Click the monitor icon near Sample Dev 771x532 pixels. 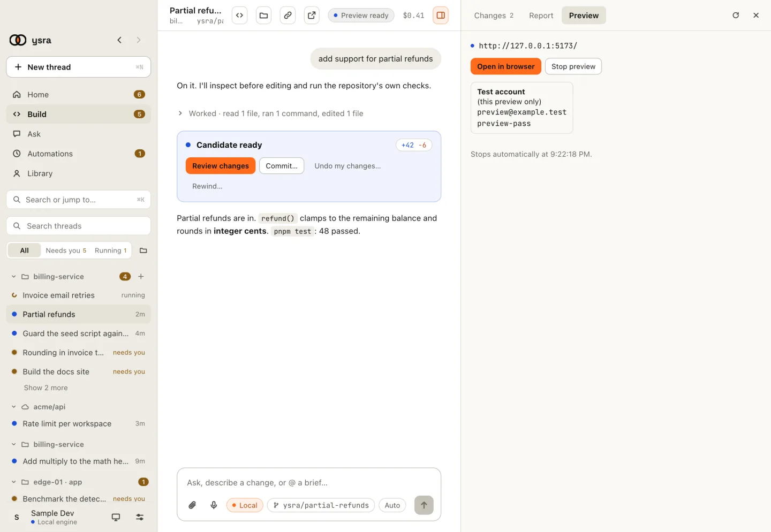point(116,517)
